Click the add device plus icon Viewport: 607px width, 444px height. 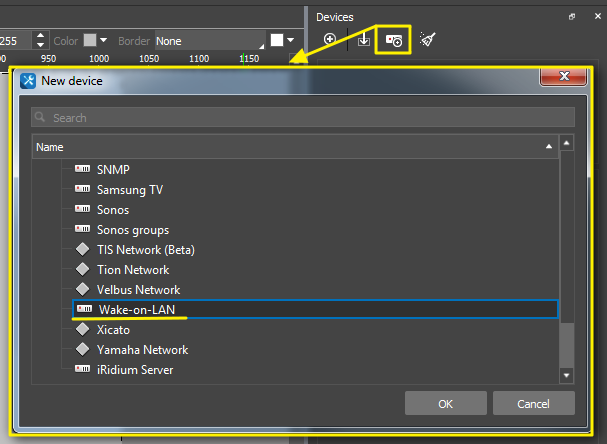(x=330, y=40)
